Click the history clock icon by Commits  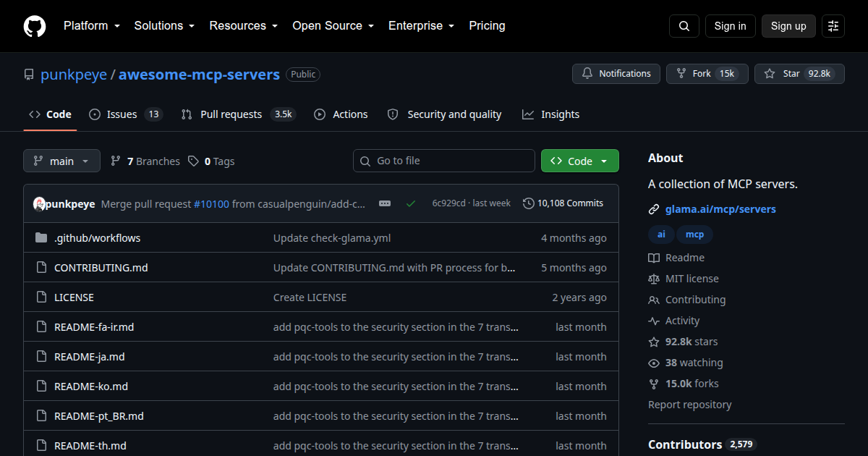[529, 203]
